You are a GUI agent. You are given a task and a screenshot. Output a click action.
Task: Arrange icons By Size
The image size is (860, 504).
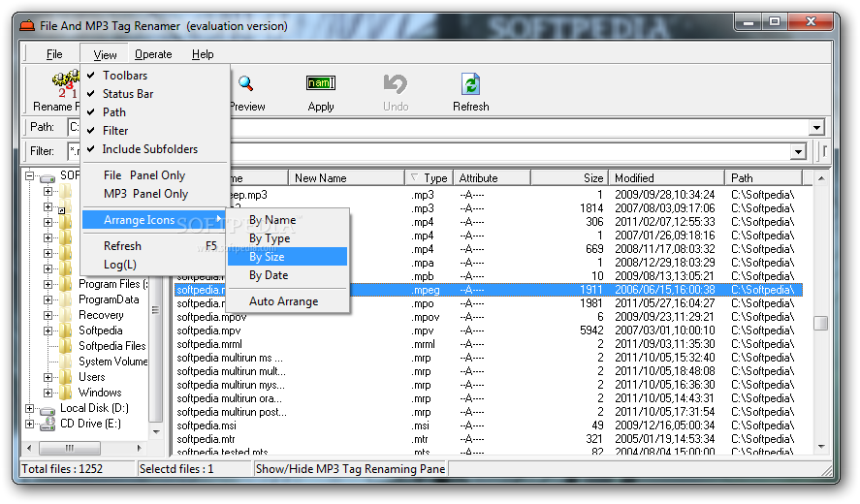pos(287,257)
